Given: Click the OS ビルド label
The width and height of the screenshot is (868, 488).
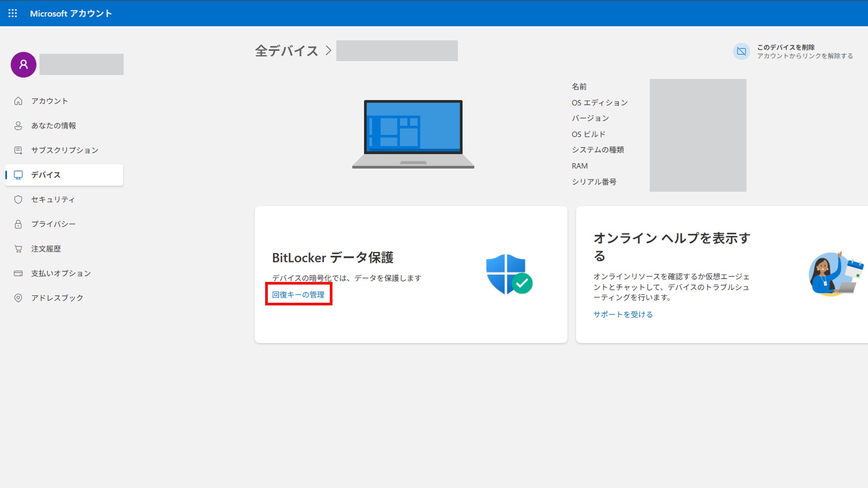Looking at the screenshot, I should (x=589, y=134).
